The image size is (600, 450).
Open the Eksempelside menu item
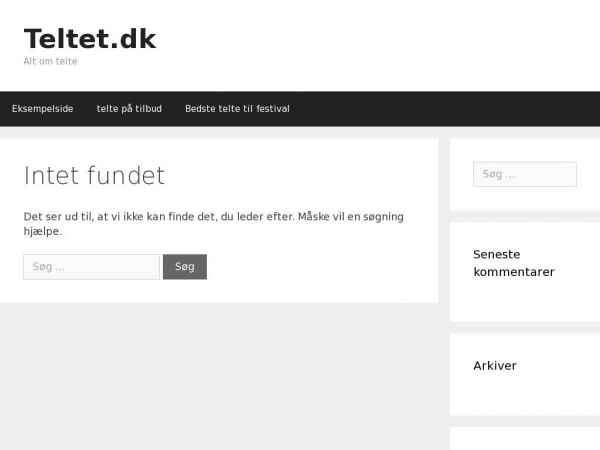click(42, 109)
